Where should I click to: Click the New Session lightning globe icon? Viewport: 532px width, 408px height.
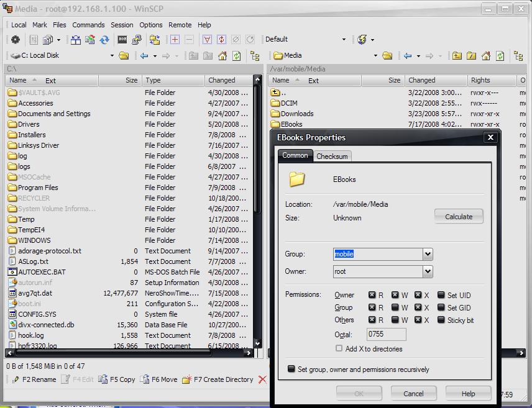click(362, 40)
